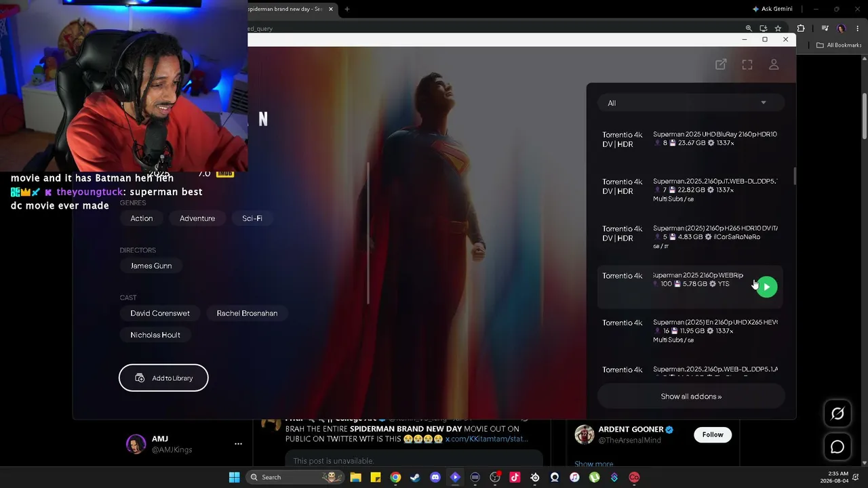Open SteelSeries app from the taskbar
The image size is (868, 488).
(535, 477)
